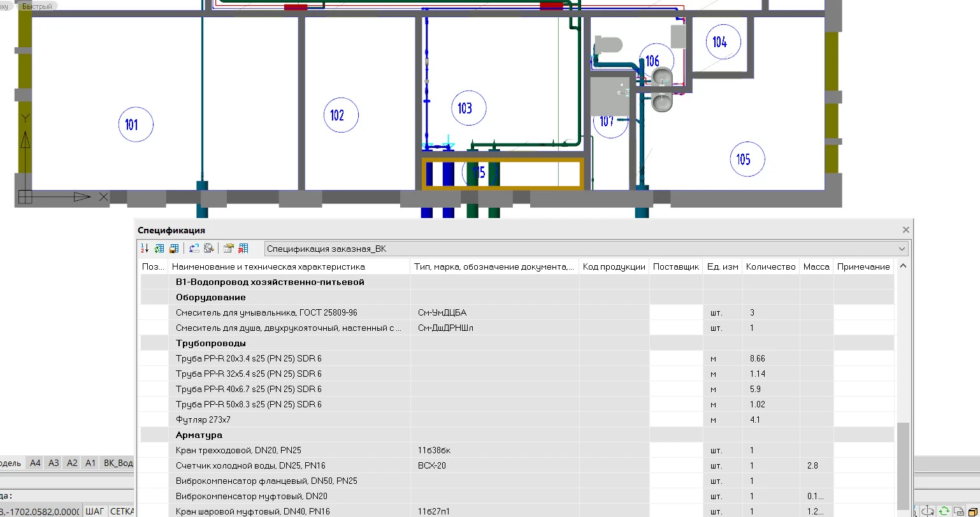Click the export table icon with red arrow
Viewport: 980px width, 517px height.
pos(243,249)
